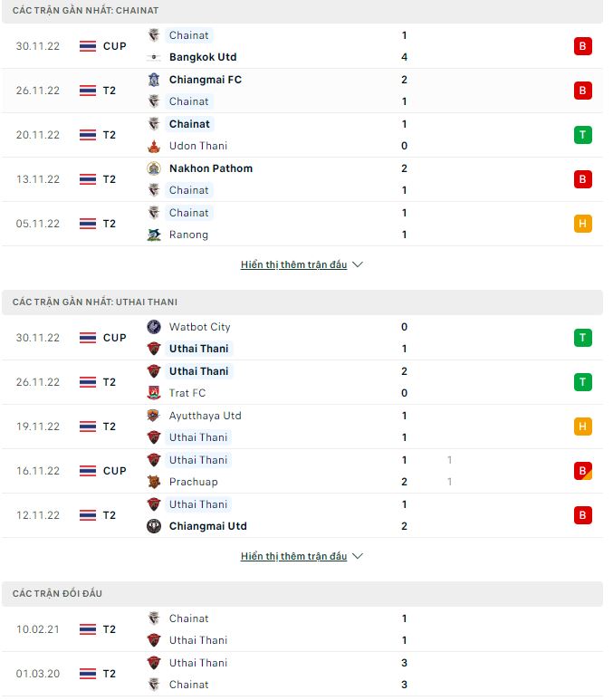Expand more Uthai Thani matches chevron
613x700 pixels.
(x=358, y=557)
